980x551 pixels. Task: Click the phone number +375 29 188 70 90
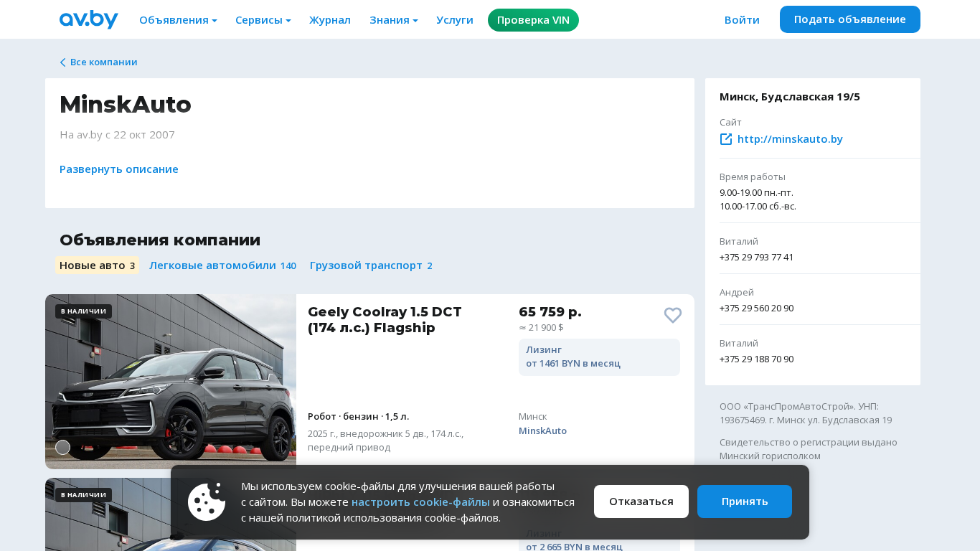(756, 359)
